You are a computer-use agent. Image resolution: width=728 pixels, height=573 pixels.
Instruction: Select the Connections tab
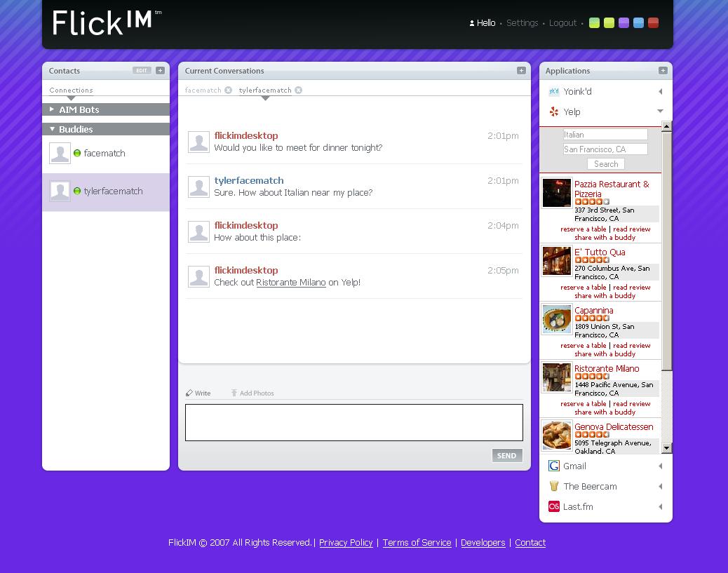(x=71, y=90)
